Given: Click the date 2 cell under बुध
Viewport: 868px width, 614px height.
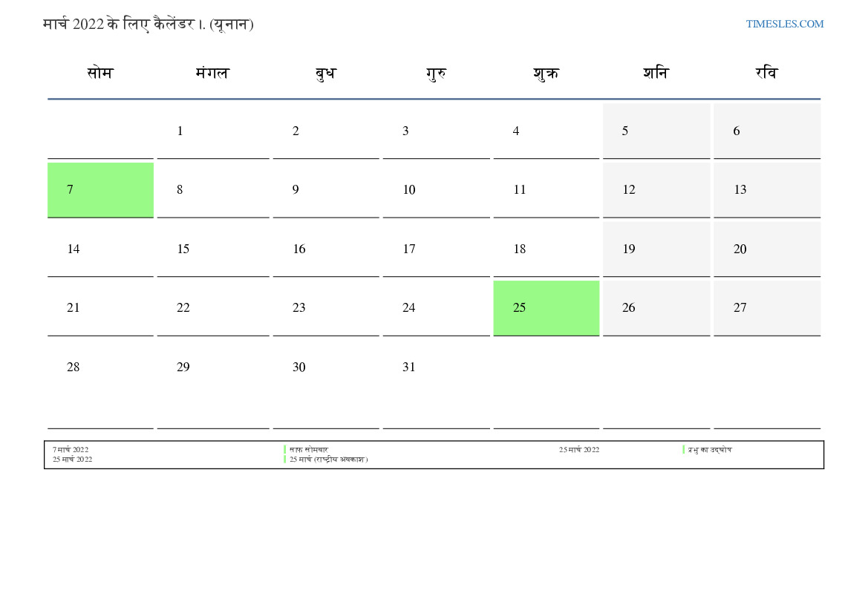Looking at the screenshot, I should point(326,131).
